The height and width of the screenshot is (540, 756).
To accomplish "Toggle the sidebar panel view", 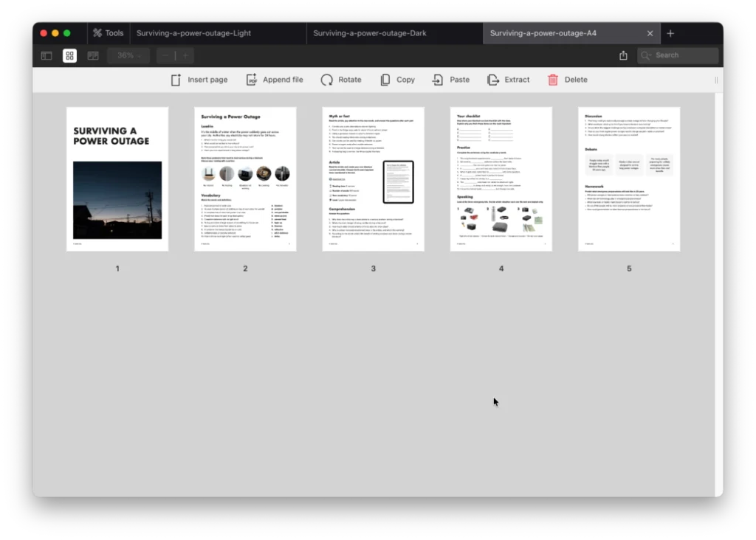I will point(47,55).
